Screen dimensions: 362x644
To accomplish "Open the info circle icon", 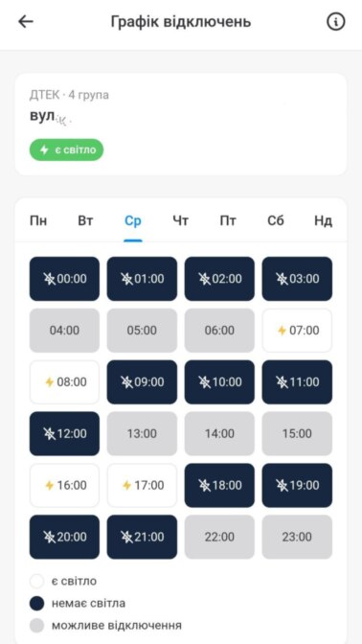I will click(336, 22).
